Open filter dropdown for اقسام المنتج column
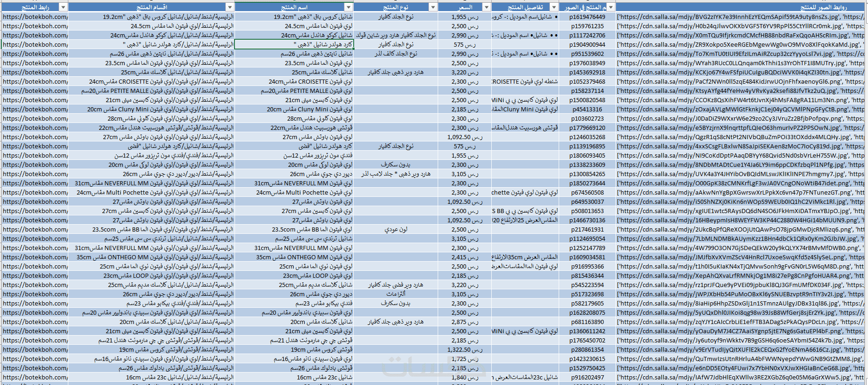This screenshot has height=385, width=868. (x=229, y=7)
